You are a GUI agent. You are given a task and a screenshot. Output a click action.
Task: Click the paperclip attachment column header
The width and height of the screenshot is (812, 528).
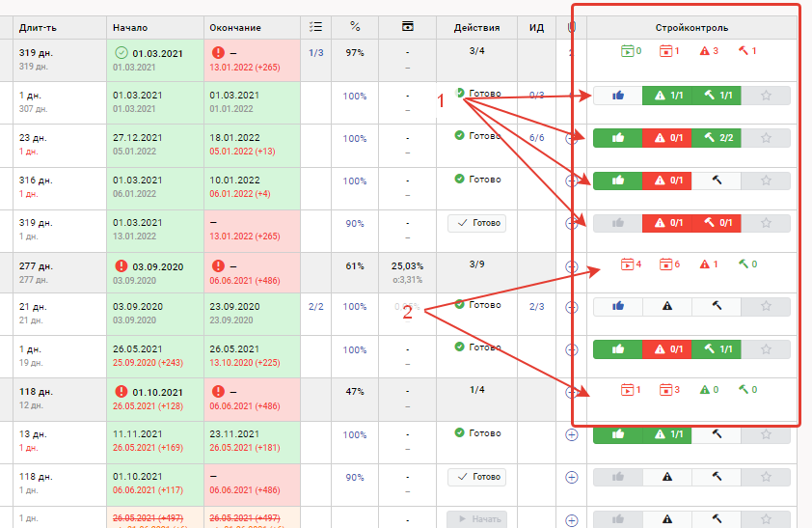pyautogui.click(x=571, y=27)
